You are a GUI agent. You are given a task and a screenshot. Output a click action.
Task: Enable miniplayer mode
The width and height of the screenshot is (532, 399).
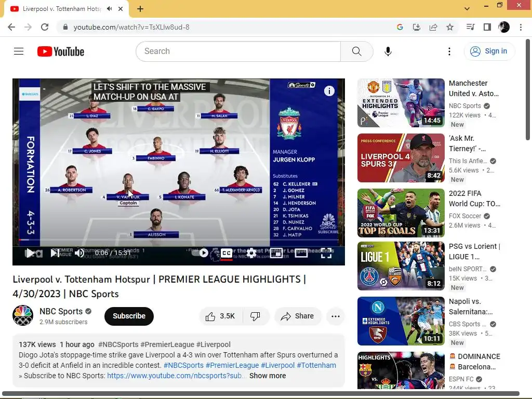[276, 253]
